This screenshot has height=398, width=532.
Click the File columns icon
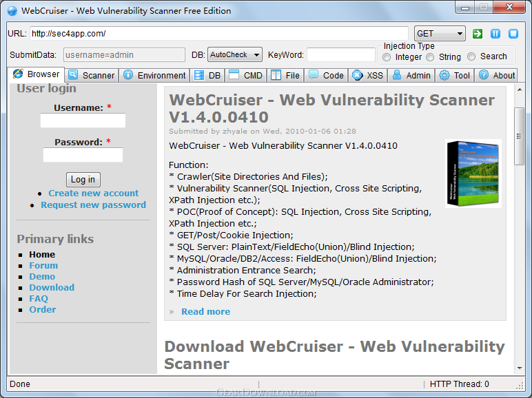276,75
